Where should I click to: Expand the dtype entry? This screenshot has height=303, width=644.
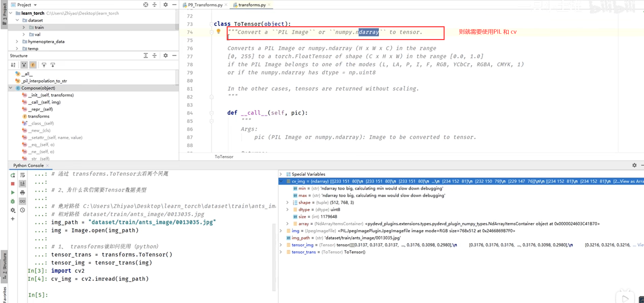tap(287, 209)
